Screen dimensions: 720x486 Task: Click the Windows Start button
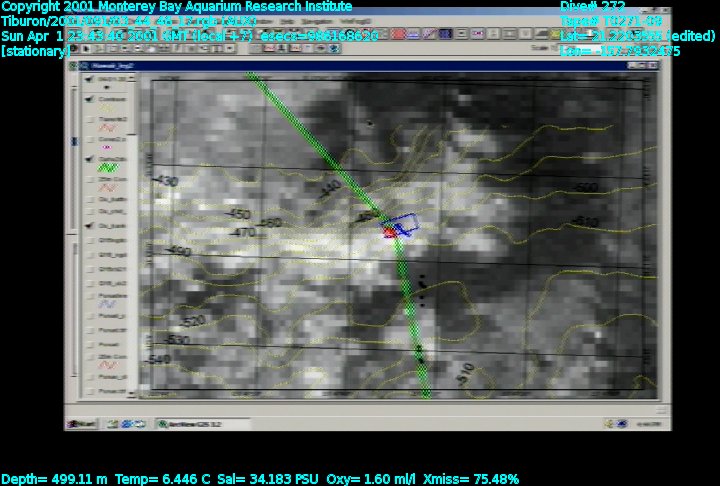coord(82,423)
